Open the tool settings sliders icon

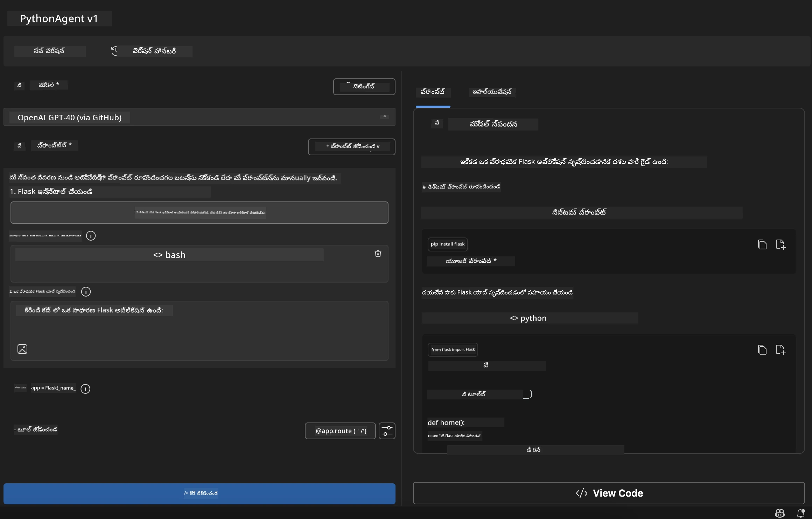(x=387, y=431)
